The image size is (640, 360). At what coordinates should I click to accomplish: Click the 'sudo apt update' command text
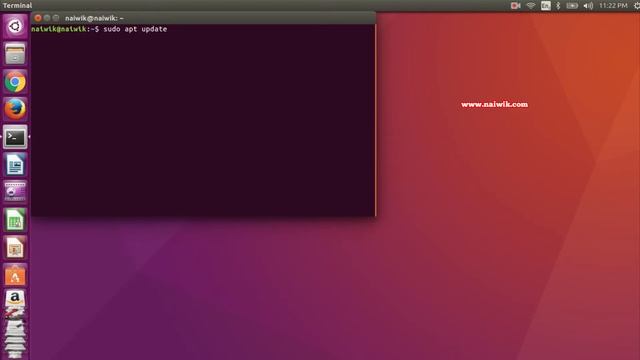pyautogui.click(x=135, y=29)
